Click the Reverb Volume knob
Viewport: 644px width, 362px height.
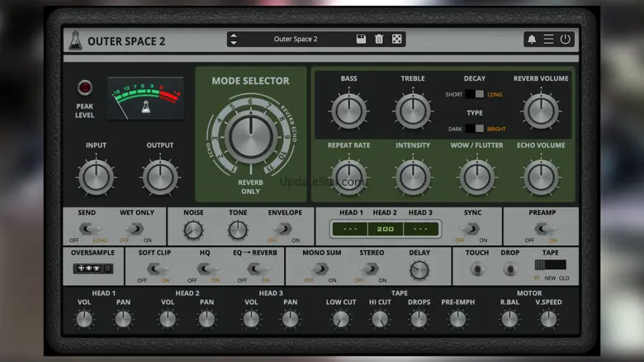pyautogui.click(x=541, y=110)
